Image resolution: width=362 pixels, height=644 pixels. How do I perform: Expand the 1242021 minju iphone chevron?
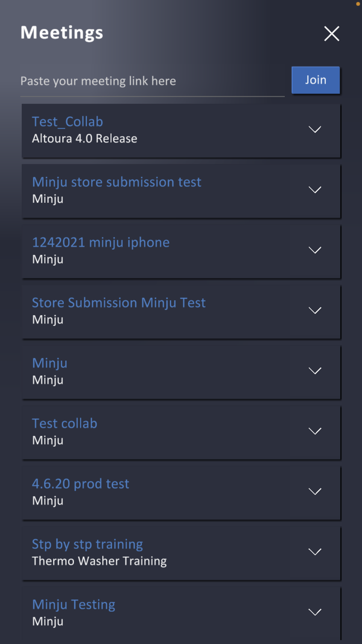coord(315,250)
